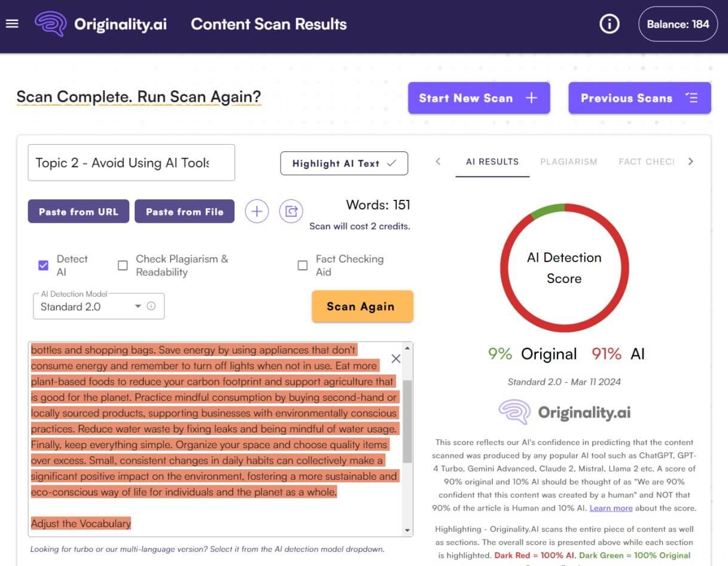The height and width of the screenshot is (566, 728).
Task: Clear text with the X icon in text box
Action: (395, 358)
